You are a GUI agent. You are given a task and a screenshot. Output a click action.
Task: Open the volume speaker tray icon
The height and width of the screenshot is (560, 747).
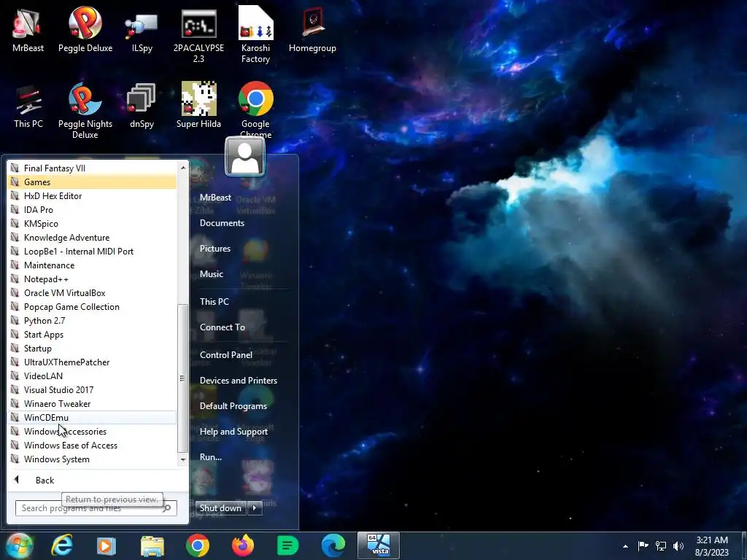click(x=678, y=545)
